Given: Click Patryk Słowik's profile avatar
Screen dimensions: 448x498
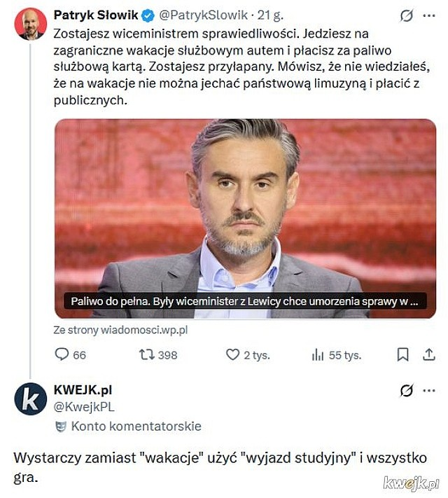Looking at the screenshot, I should [30, 24].
